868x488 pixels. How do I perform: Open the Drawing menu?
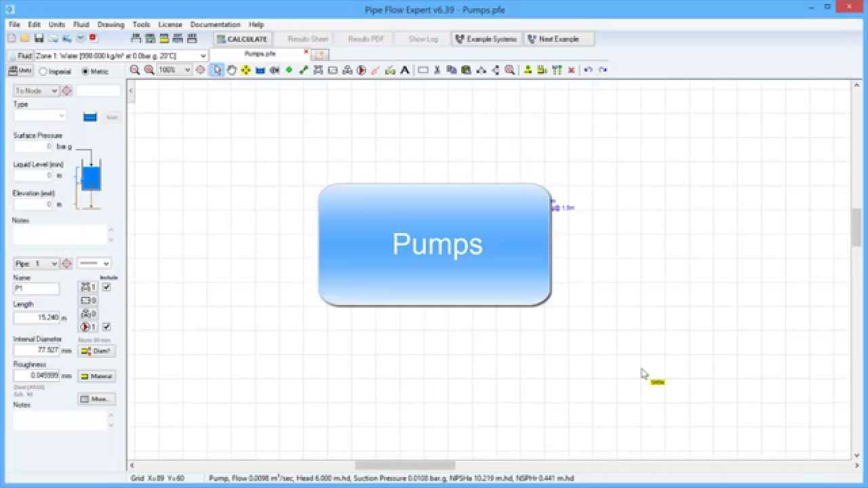(111, 24)
